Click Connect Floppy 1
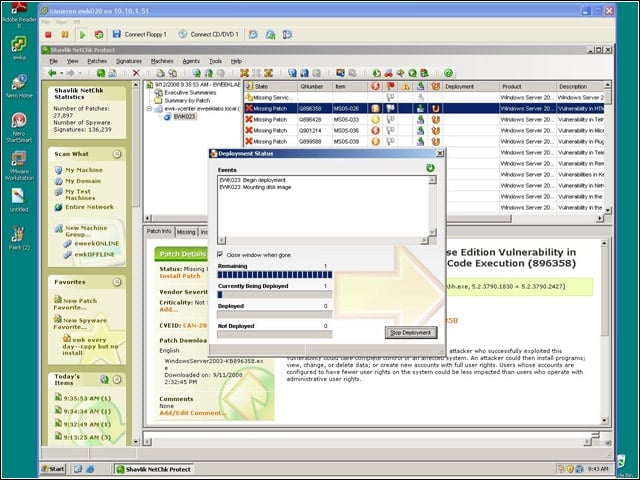640x480 pixels. pos(140,35)
